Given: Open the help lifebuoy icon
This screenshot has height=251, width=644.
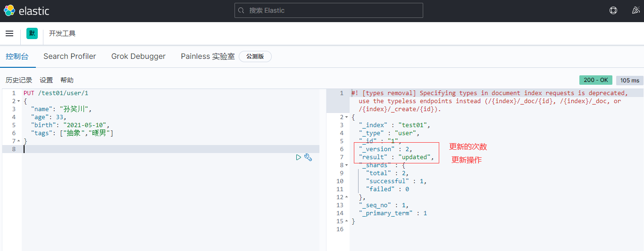Looking at the screenshot, I should [x=613, y=10].
